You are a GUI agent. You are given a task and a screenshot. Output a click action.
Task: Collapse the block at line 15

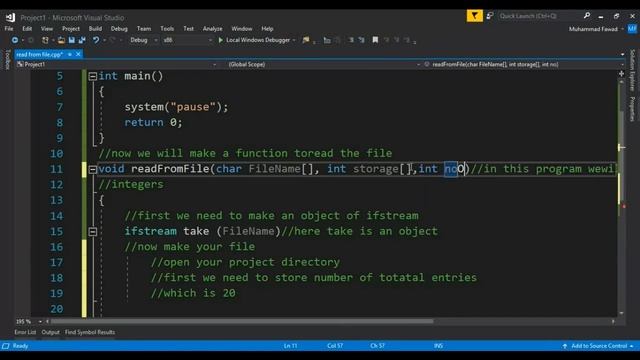coord(93,231)
